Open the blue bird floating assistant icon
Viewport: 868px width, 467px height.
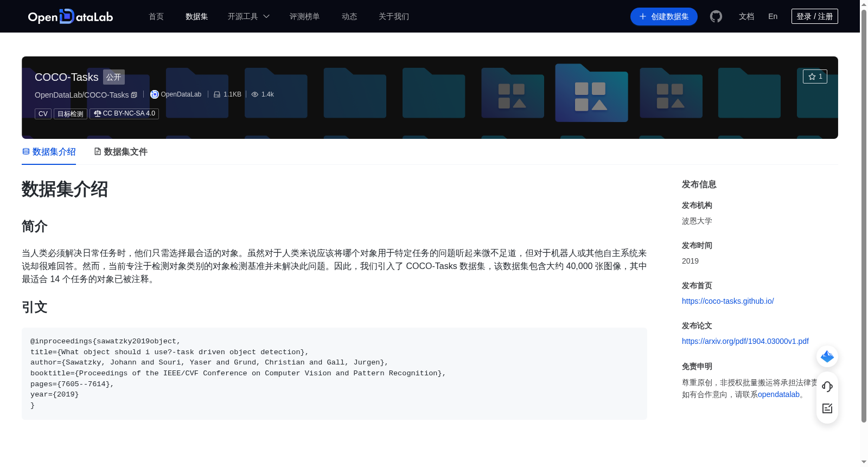[827, 356]
